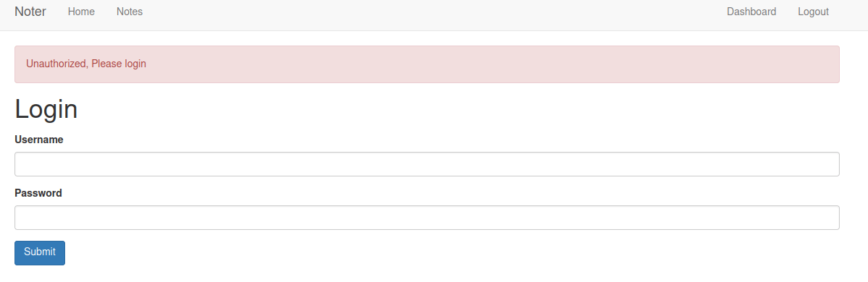Image resolution: width=868 pixels, height=282 pixels.
Task: Click the red alert banner background
Action: pyautogui.click(x=427, y=64)
